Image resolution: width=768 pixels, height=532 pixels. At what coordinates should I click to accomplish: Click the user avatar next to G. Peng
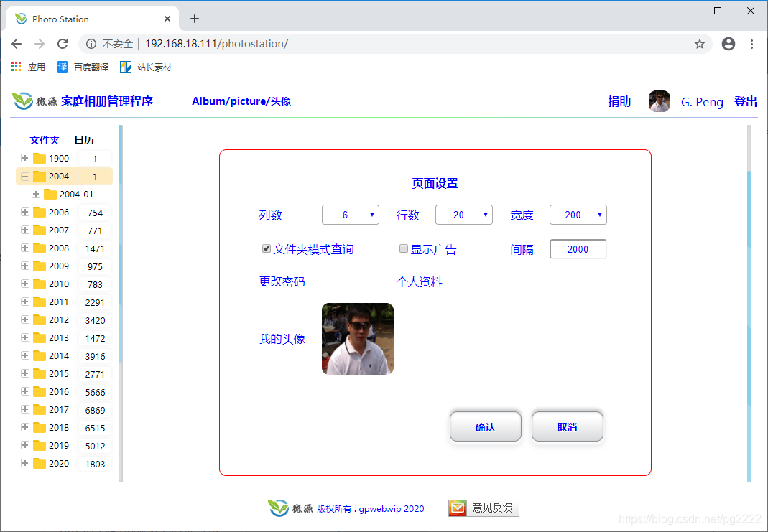tap(659, 101)
